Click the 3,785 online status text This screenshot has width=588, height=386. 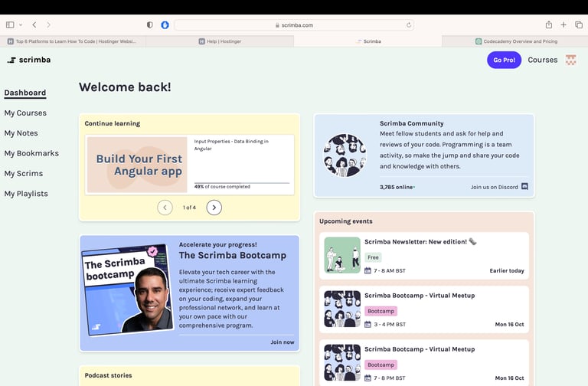(397, 187)
